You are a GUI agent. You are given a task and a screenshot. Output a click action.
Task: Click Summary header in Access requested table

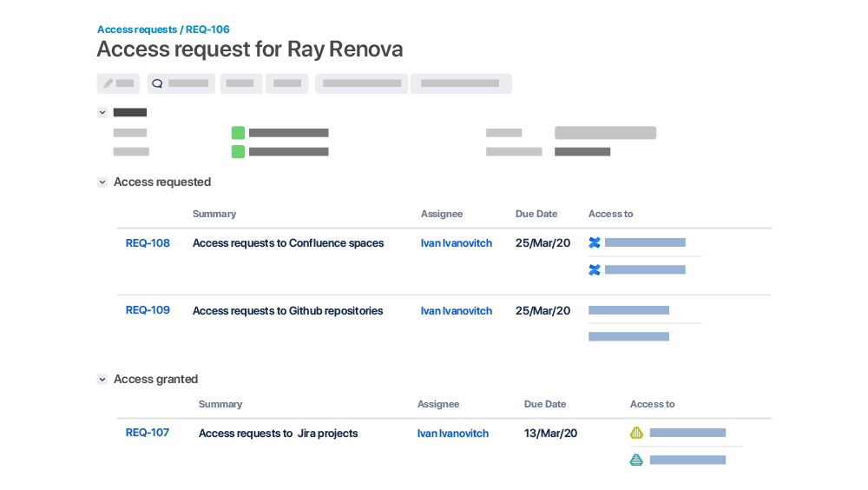coord(214,214)
